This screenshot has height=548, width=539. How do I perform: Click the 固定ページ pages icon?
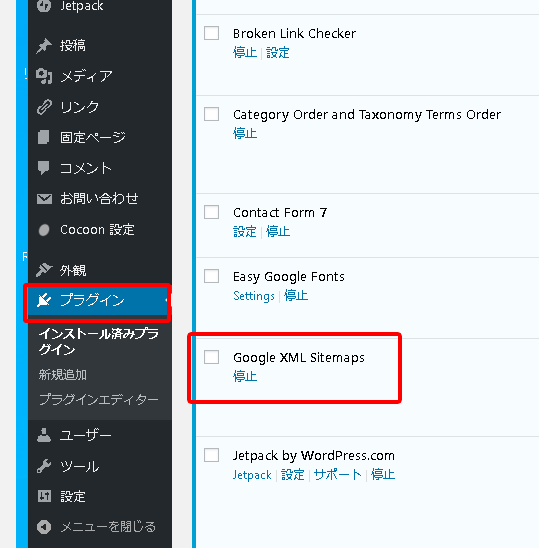[x=44, y=137]
